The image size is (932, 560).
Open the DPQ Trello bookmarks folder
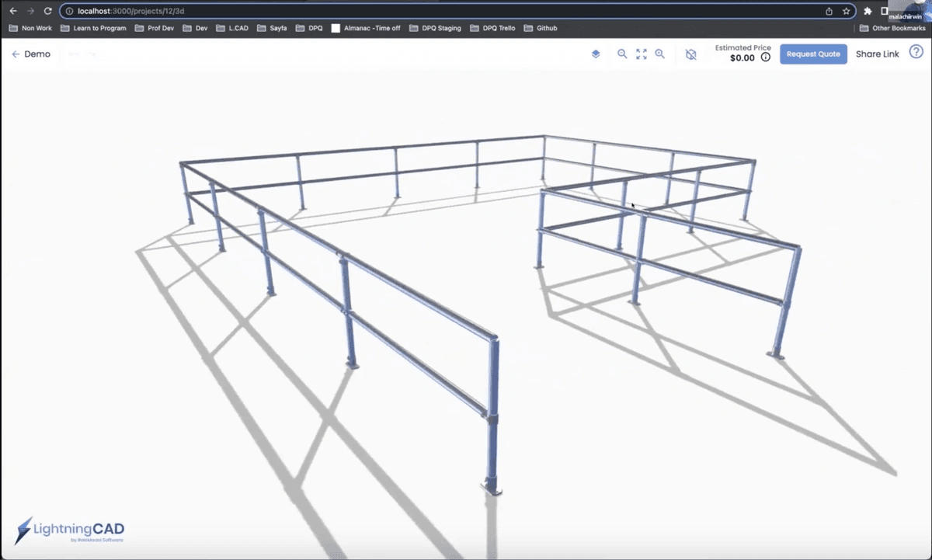click(494, 28)
